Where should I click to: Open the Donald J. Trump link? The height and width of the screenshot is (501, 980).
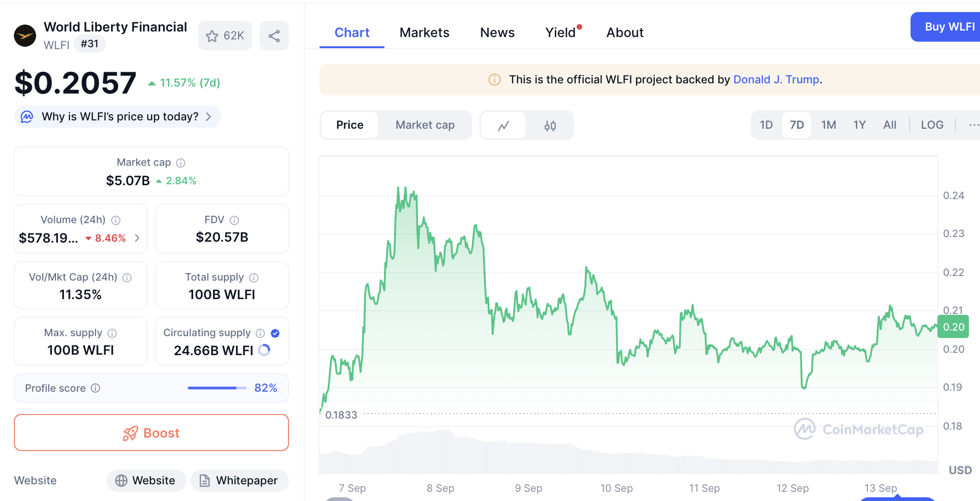(776, 80)
